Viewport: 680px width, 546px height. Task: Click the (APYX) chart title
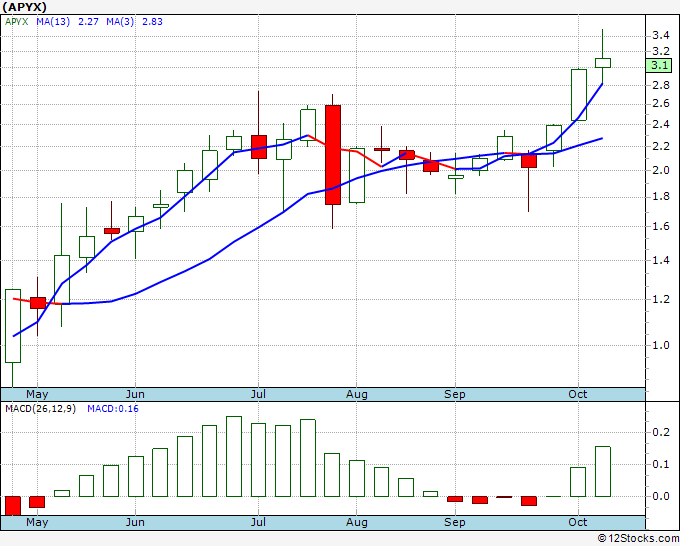pos(24,7)
